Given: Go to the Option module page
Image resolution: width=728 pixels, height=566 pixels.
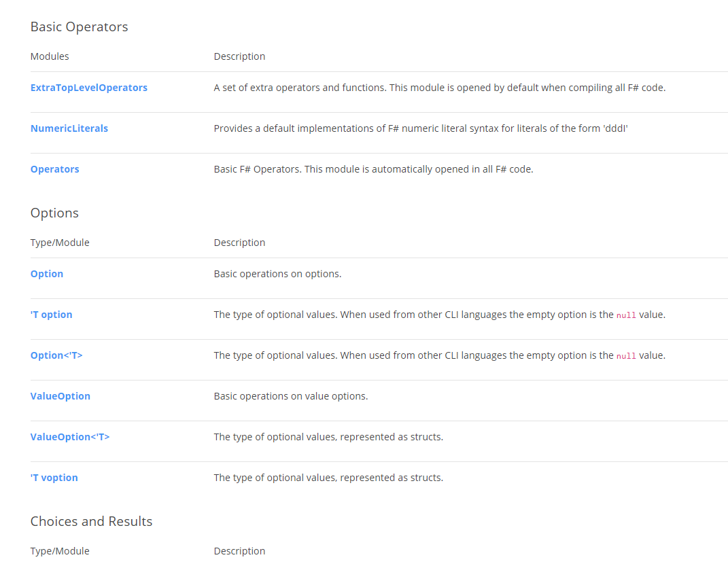Looking at the screenshot, I should coord(47,274).
